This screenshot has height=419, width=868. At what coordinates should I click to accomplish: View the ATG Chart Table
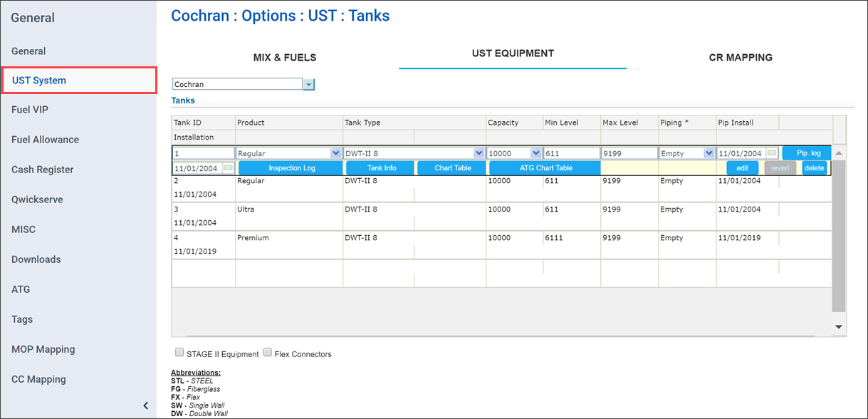[544, 167]
